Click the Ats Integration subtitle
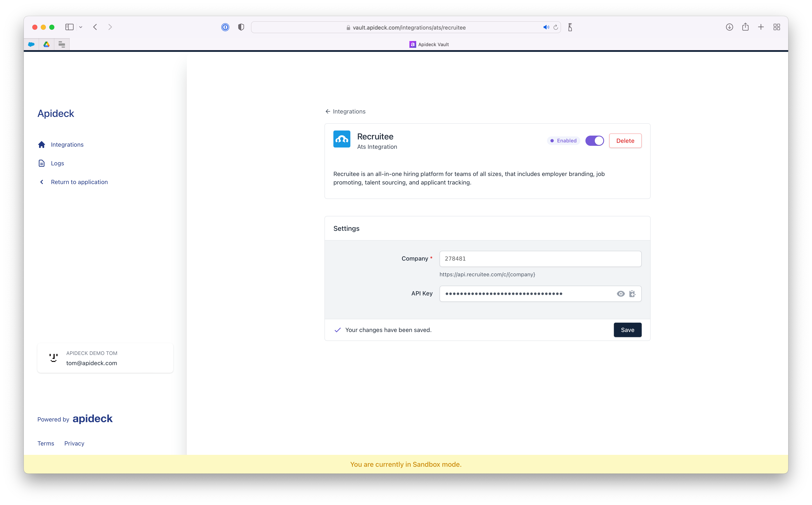 [377, 147]
